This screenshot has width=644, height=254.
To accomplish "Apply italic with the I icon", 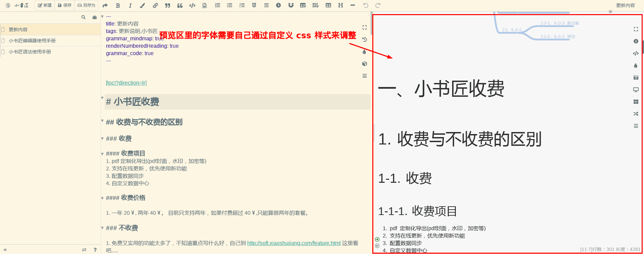I will pos(130,5).
